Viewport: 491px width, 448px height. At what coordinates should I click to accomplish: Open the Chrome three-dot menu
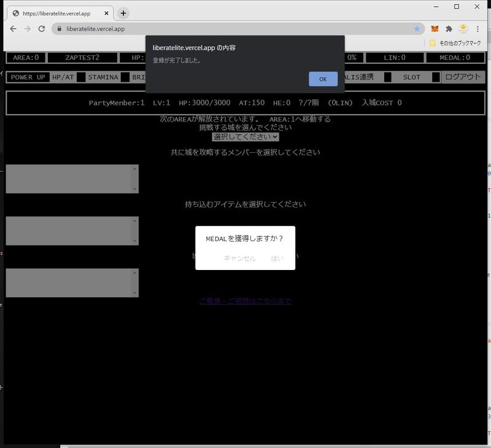(x=477, y=29)
